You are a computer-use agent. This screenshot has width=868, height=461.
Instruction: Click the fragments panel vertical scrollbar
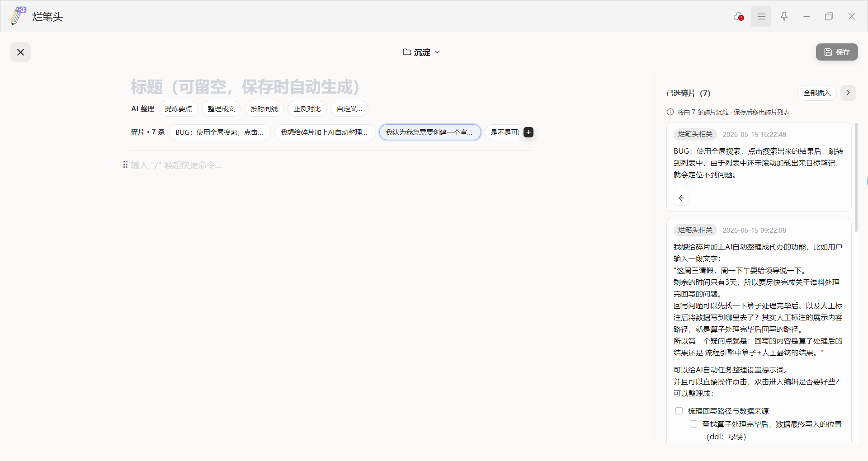pyautogui.click(x=856, y=178)
